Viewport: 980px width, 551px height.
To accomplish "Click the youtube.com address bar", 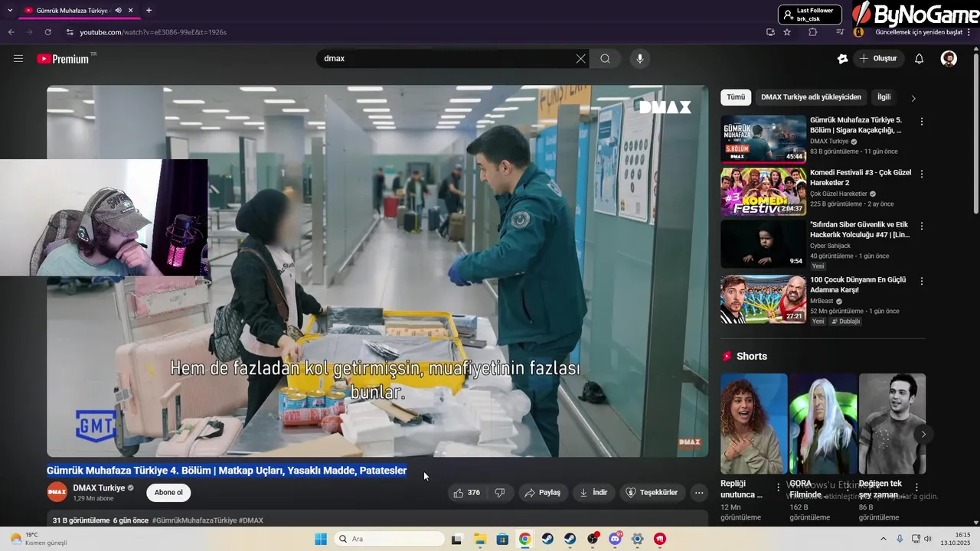I will pyautogui.click(x=413, y=32).
